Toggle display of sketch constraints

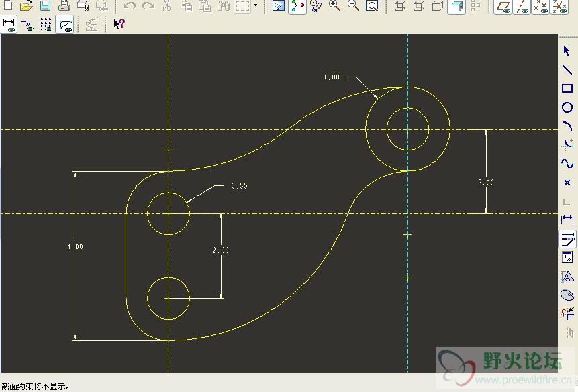(x=27, y=24)
